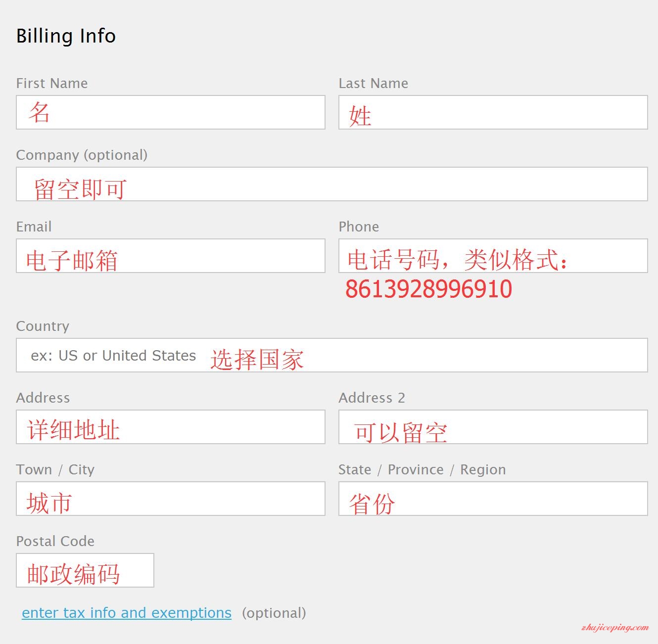Click the "Postal Code" label text
This screenshot has height=644, width=658.
pyautogui.click(x=55, y=541)
